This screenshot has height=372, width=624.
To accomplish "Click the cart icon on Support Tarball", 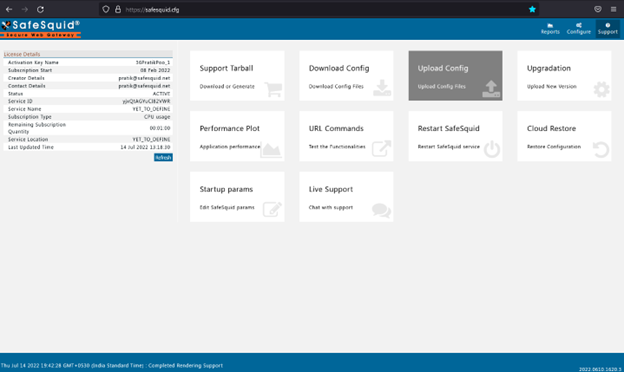I will pos(273,89).
